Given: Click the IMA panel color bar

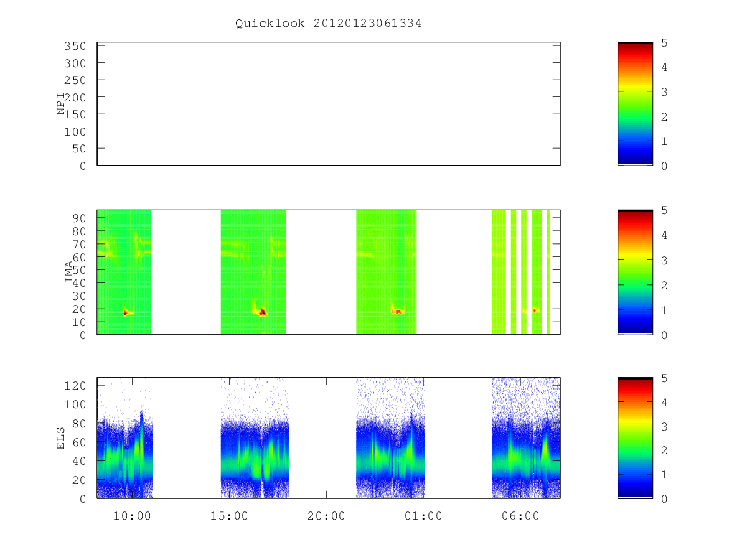Looking at the screenshot, I should click(x=635, y=272).
